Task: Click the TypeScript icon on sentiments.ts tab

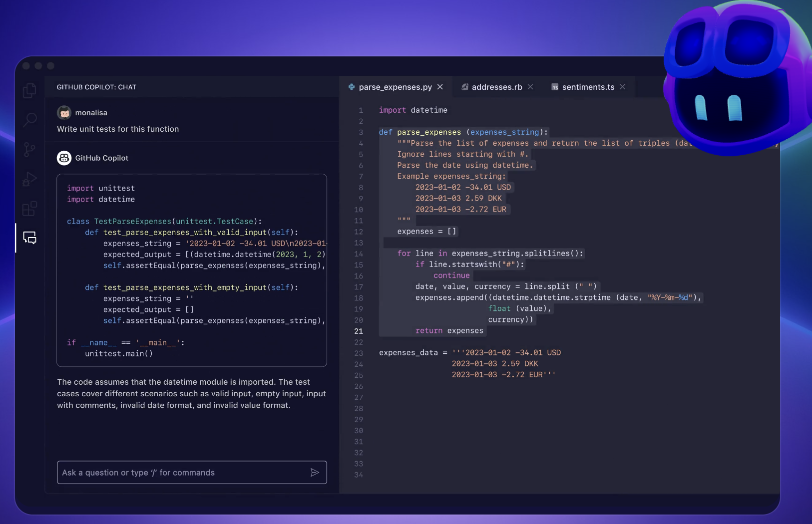Action: tap(555, 87)
